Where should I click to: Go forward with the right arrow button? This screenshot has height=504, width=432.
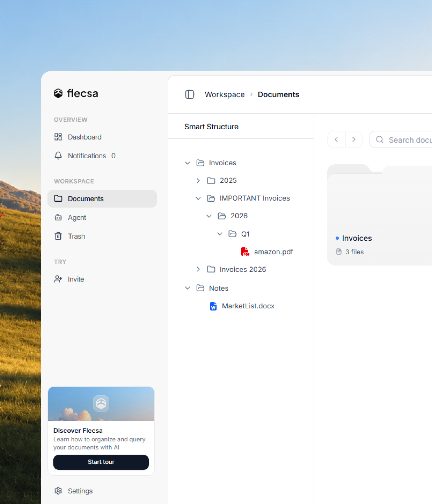[x=354, y=140]
